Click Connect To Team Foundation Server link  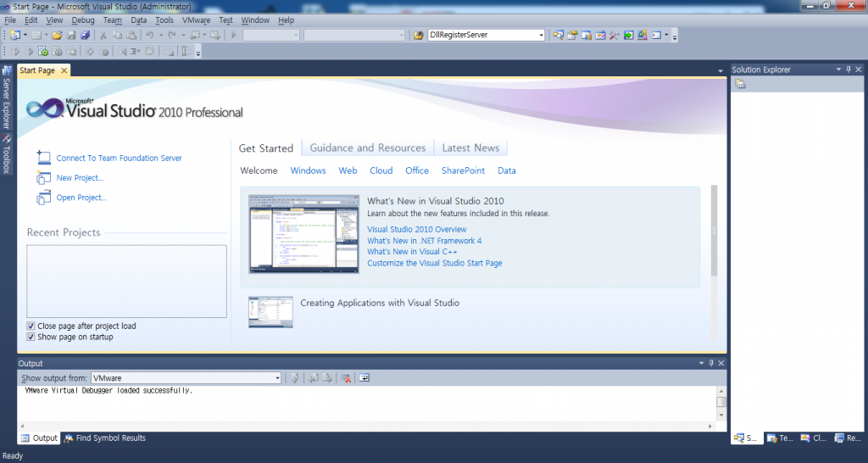[x=119, y=158]
